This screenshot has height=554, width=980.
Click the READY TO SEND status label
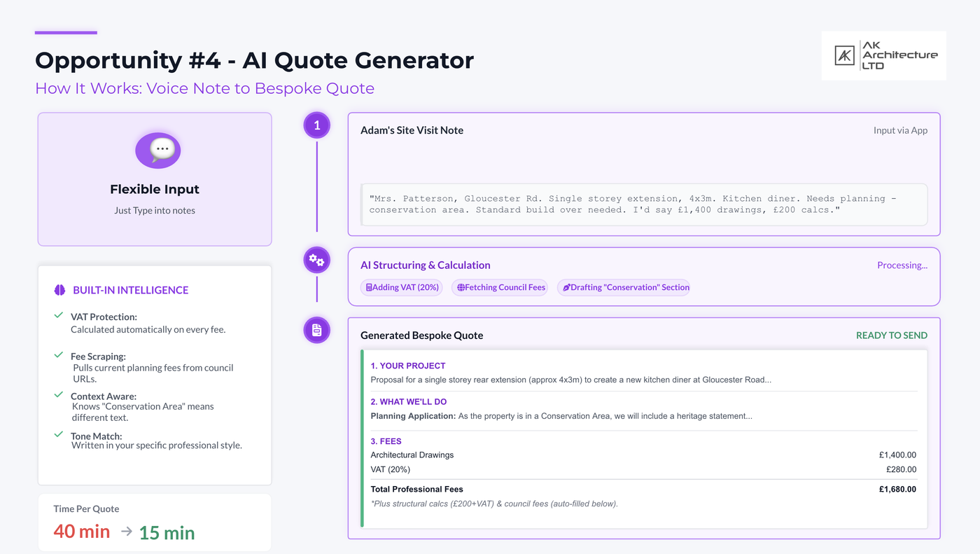(892, 335)
